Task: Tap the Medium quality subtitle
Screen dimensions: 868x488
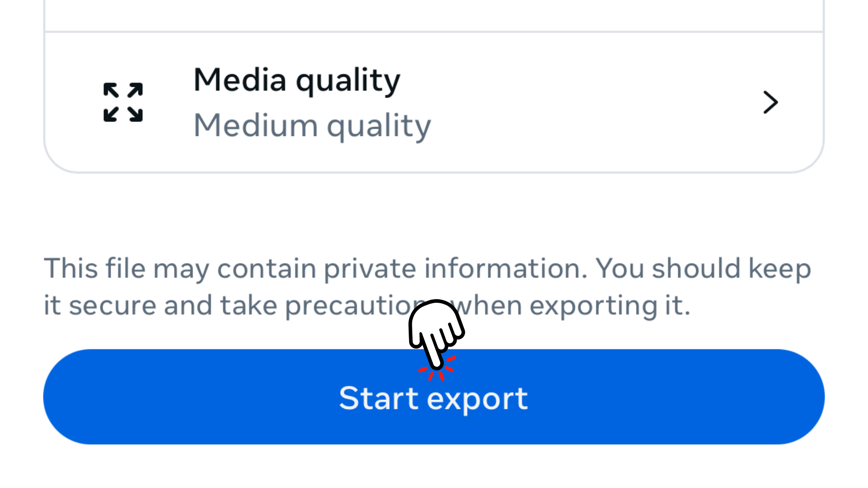Action: click(312, 126)
